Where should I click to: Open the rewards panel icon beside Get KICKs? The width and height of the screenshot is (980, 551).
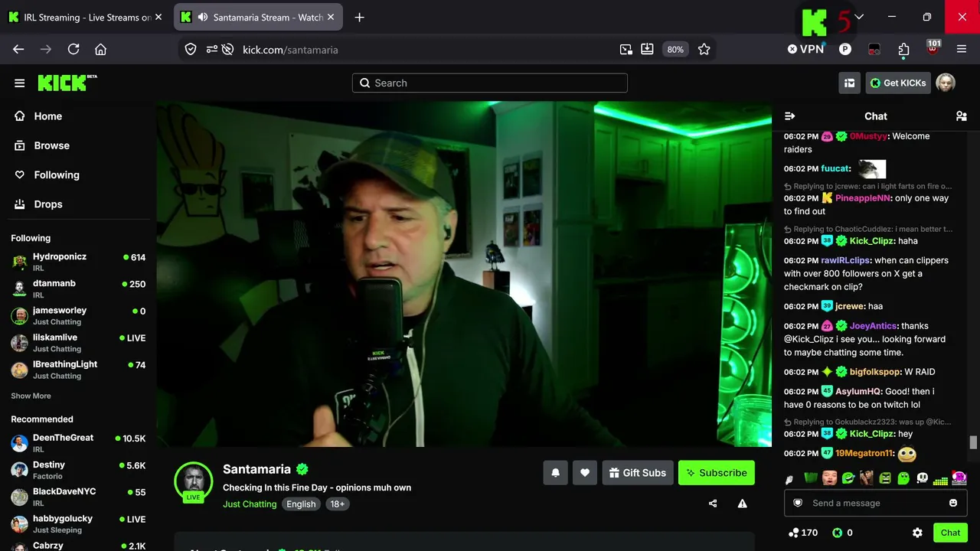pyautogui.click(x=849, y=83)
